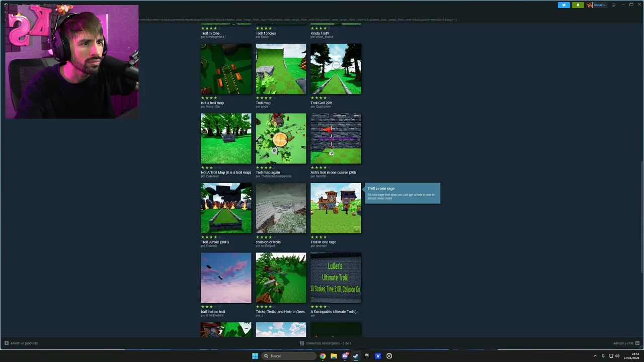644x362 pixels.
Task: Click 'Troll in one rage' title link
Action: pyautogui.click(x=323, y=242)
